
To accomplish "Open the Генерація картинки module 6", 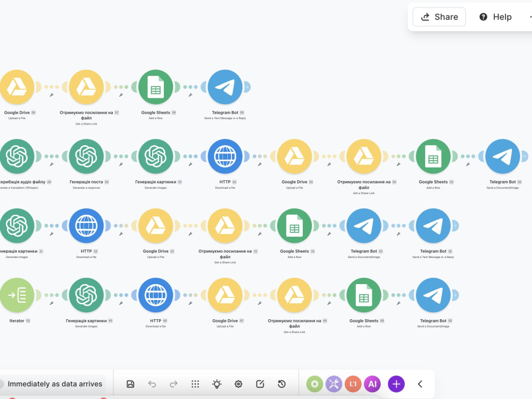I will [x=17, y=226].
